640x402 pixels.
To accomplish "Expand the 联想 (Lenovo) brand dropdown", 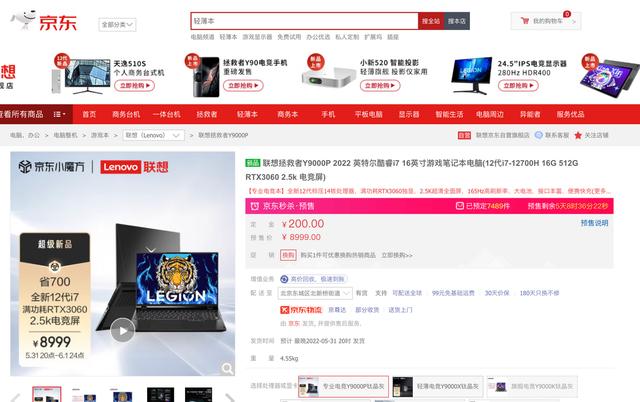I will [153, 135].
